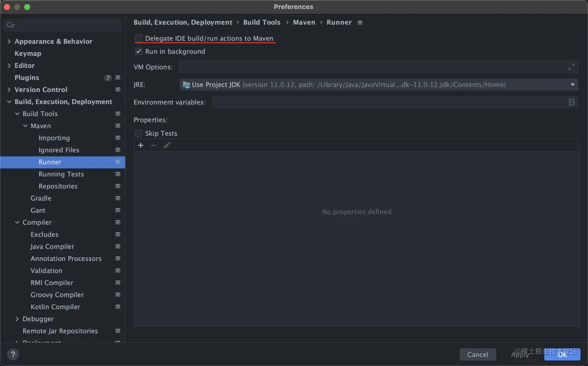Click the edit property pencil icon
This screenshot has width=588, height=366.
[167, 145]
